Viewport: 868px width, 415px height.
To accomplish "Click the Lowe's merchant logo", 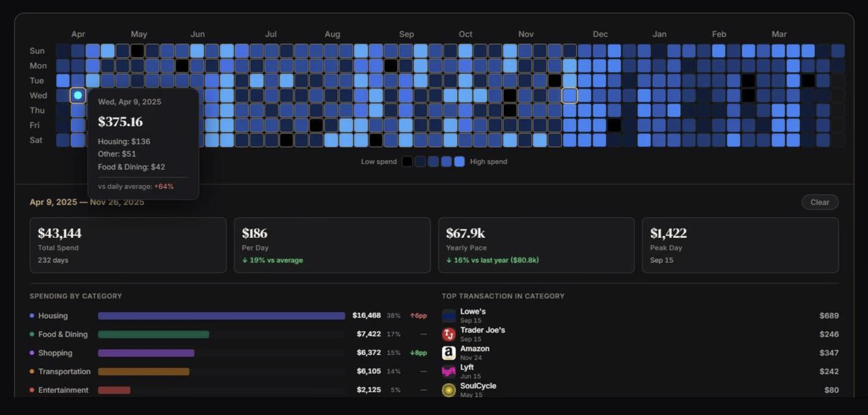I will (449, 316).
